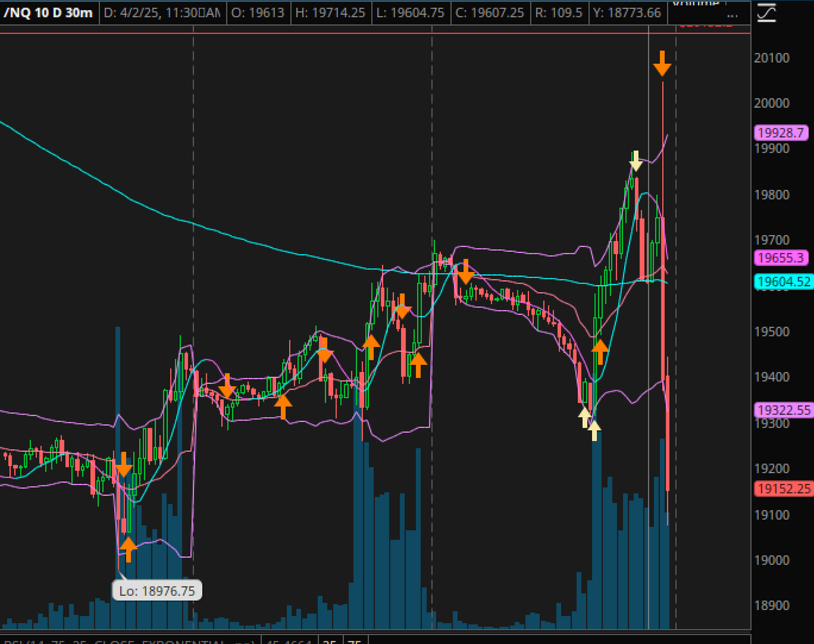Click the open value O: 19613
The width and height of the screenshot is (814, 644).
pyautogui.click(x=259, y=12)
